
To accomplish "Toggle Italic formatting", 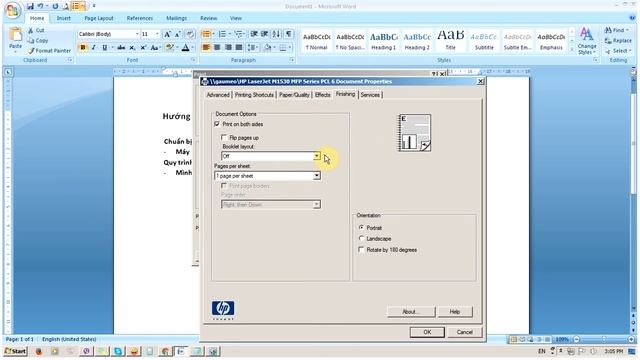I will click(x=93, y=48).
